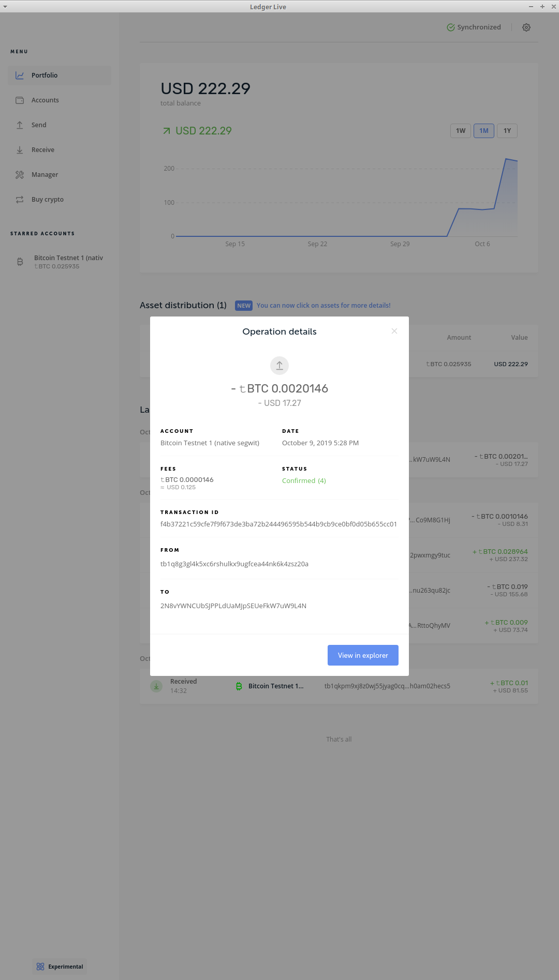The width and height of the screenshot is (559, 980).
Task: Click the transaction ID hash text
Action: click(278, 524)
